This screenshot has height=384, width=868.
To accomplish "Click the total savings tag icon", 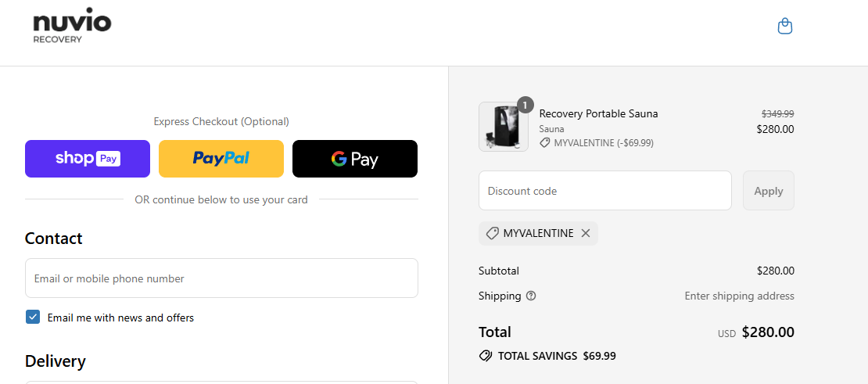I will click(486, 356).
